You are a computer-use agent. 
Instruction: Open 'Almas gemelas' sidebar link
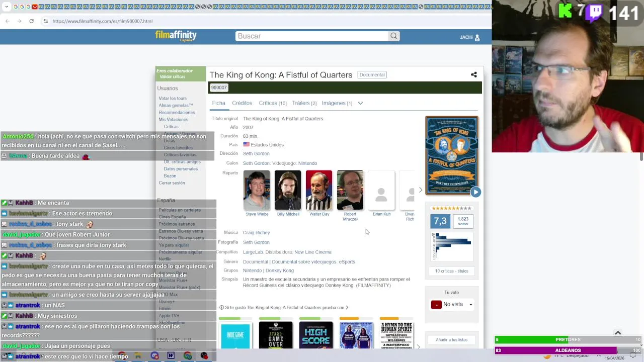(176, 106)
